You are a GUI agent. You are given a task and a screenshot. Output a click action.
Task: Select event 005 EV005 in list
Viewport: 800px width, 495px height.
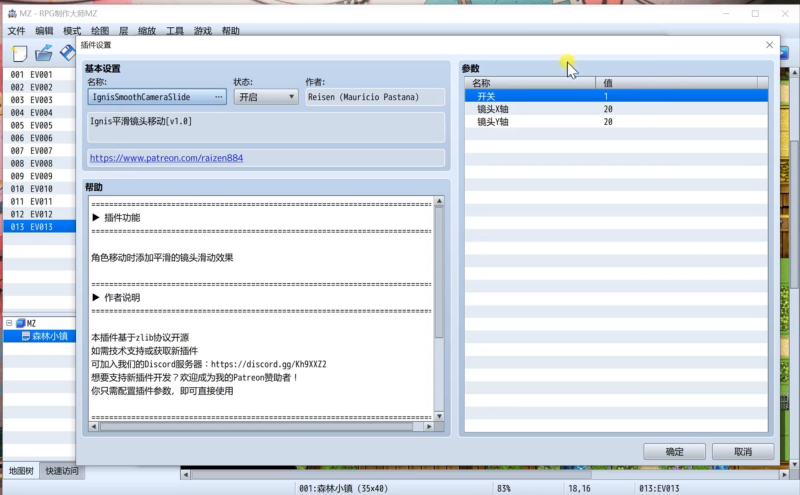(40, 126)
